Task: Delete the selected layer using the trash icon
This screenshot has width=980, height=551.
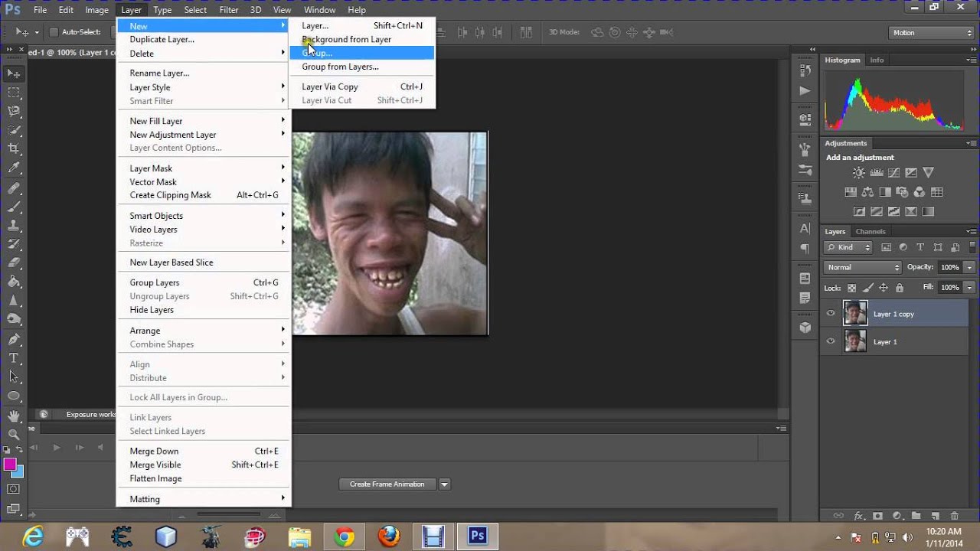Action: [x=953, y=516]
